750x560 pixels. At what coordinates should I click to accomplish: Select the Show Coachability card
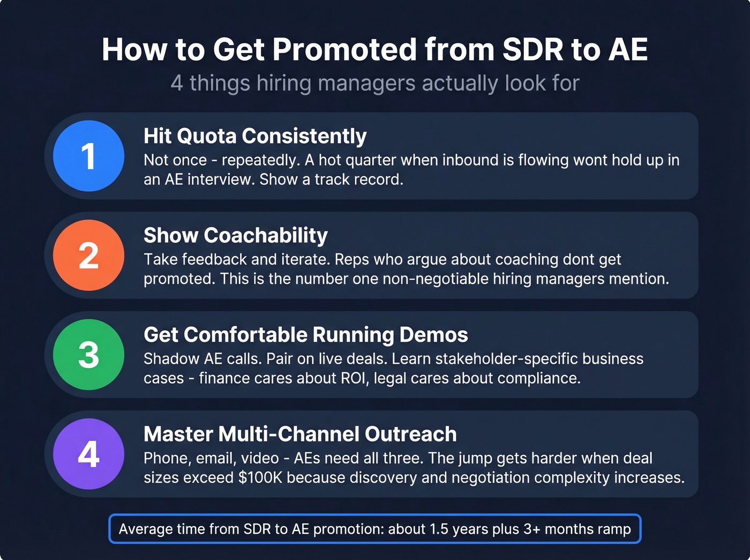tap(375, 255)
